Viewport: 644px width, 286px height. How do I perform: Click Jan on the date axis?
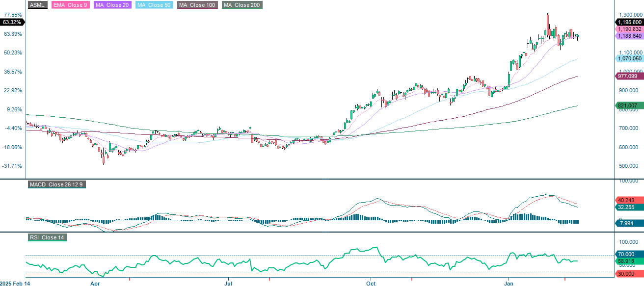coord(510,284)
